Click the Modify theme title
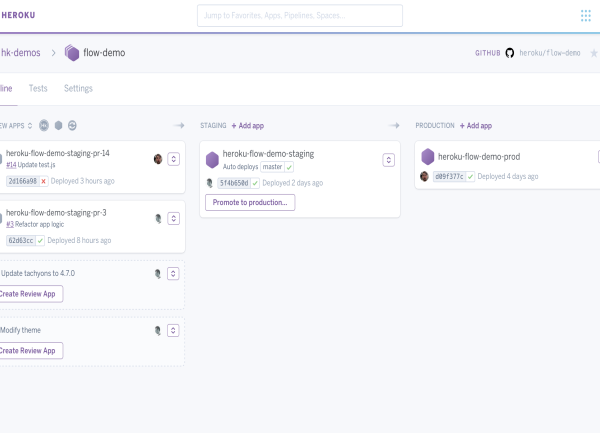Viewport: 600px width, 433px height. coord(21,330)
